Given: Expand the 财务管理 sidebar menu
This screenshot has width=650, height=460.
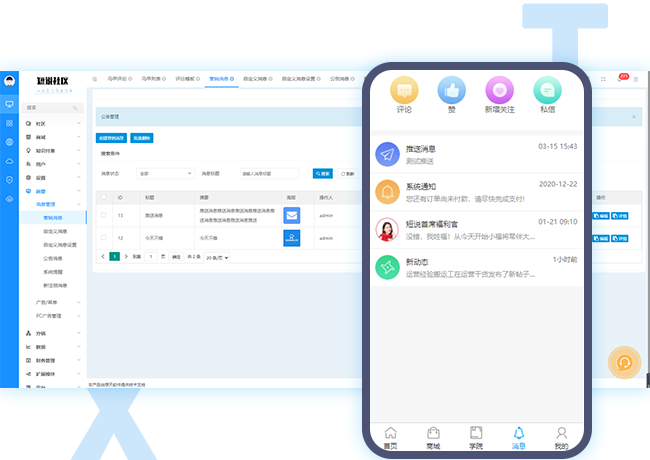Looking at the screenshot, I should pyautogui.click(x=53, y=361).
